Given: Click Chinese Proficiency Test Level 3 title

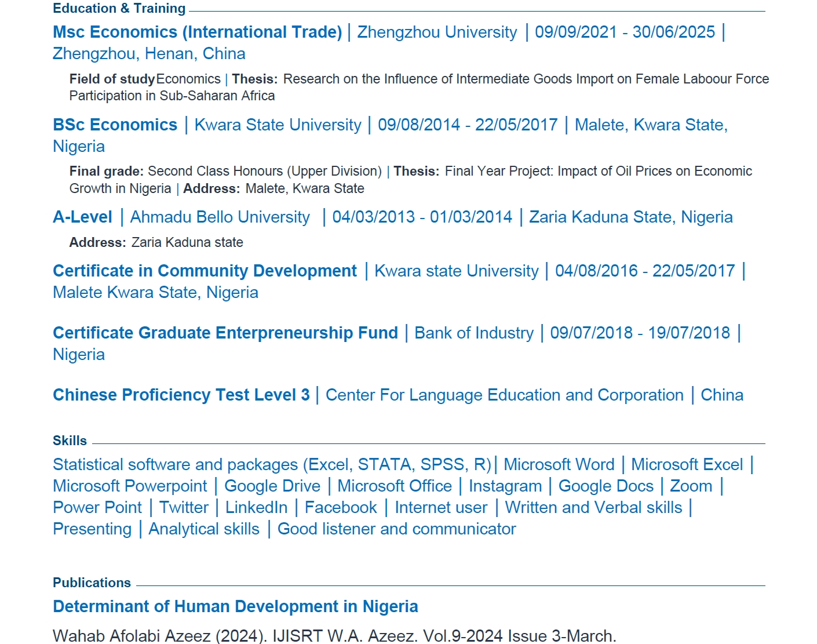Looking at the screenshot, I should click(181, 395).
